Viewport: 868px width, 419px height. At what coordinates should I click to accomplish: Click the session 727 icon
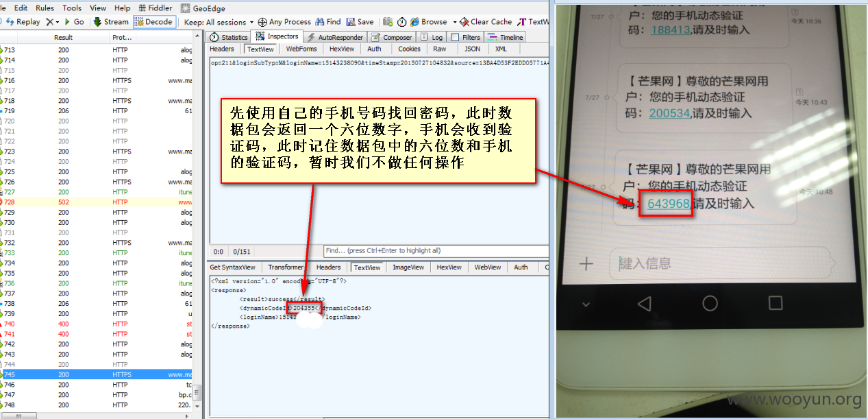(x=2, y=192)
